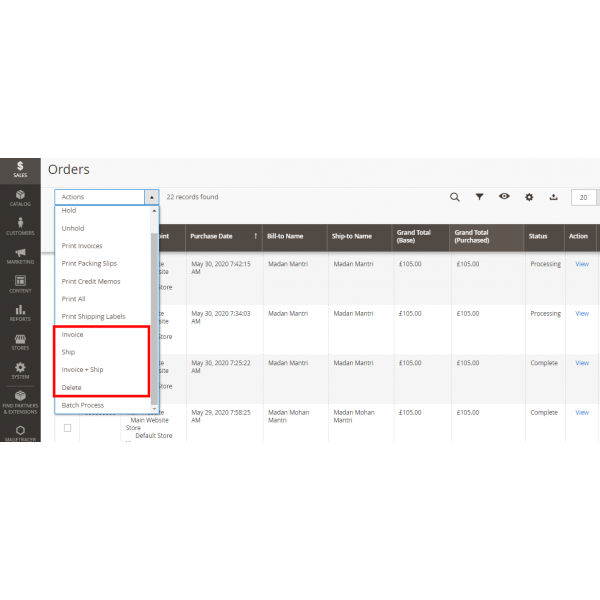600x600 pixels.
Task: Click the search magnifier icon above grid
Action: pos(455,197)
